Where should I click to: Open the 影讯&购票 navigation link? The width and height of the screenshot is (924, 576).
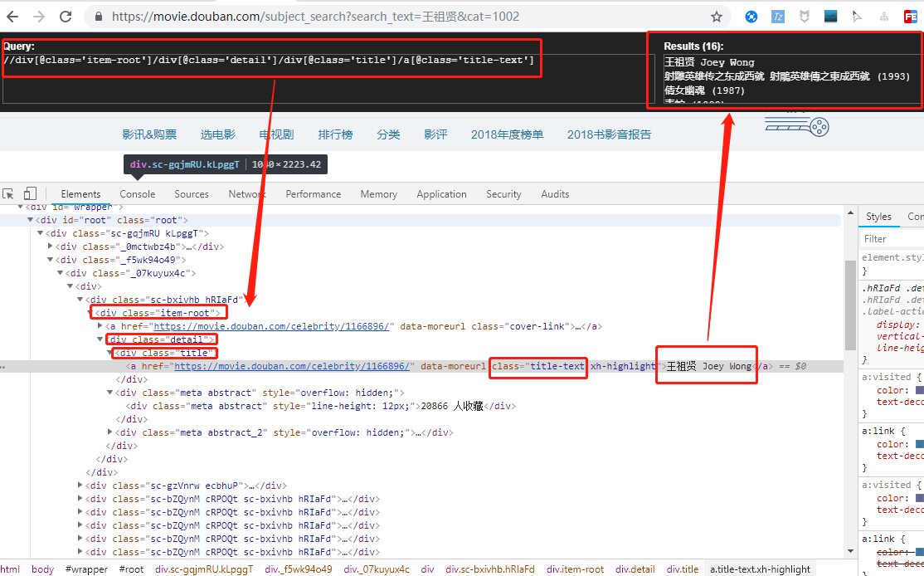(x=149, y=134)
